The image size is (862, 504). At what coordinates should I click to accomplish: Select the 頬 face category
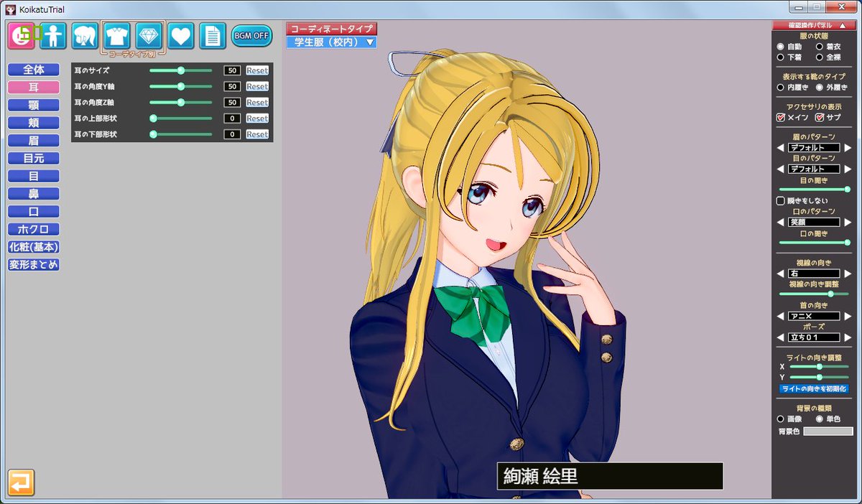pos(33,123)
